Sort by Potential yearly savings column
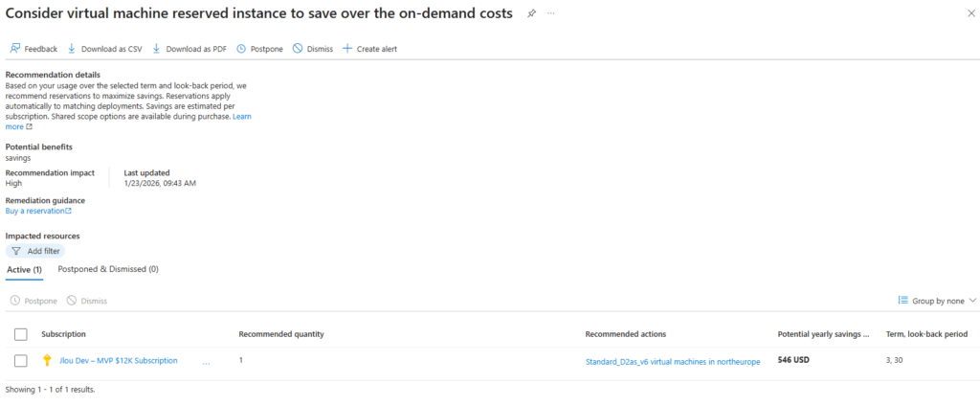980x406 pixels. pos(823,334)
